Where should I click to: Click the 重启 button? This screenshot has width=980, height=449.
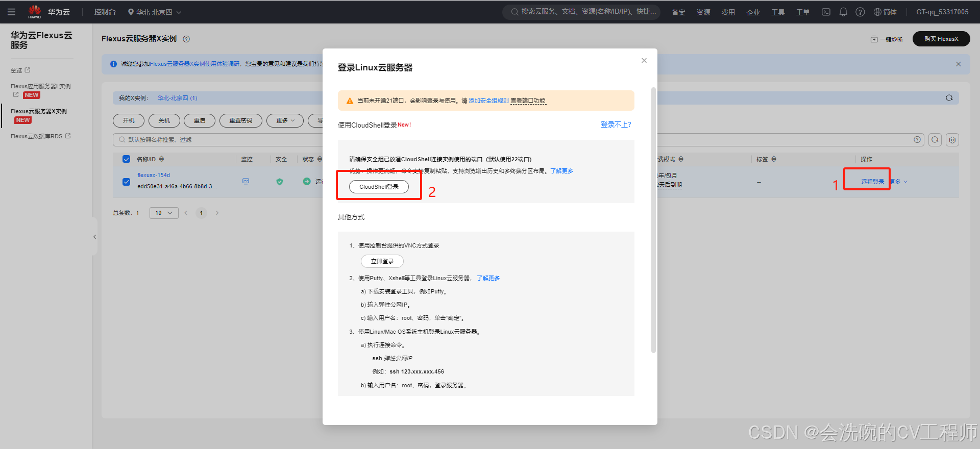[x=200, y=120]
